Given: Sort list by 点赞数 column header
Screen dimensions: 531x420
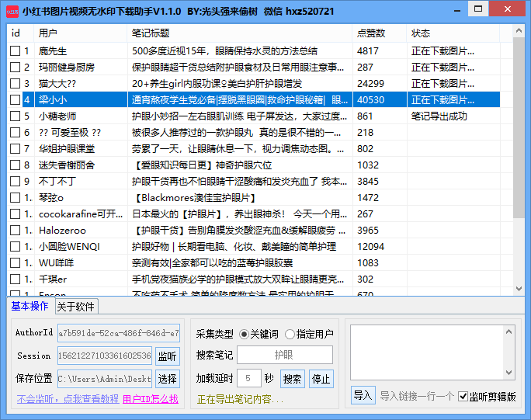Looking at the screenshot, I should click(x=379, y=33).
